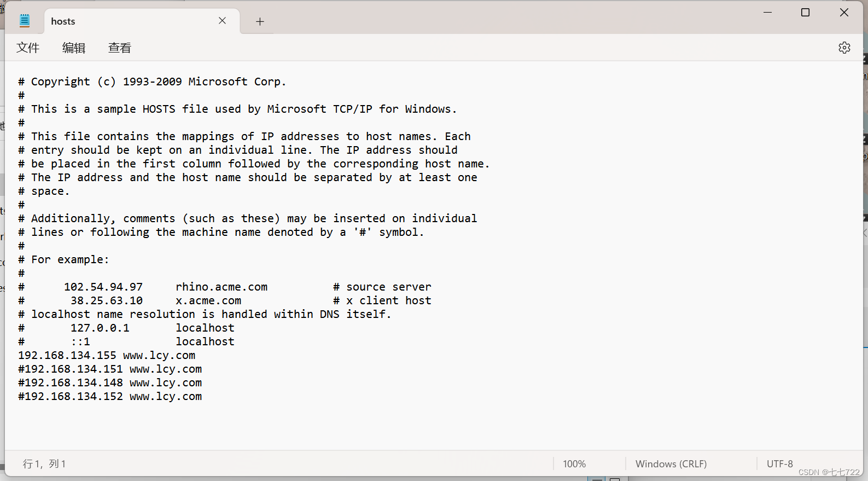The height and width of the screenshot is (481, 868).
Task: Click the 'entry should be kept' line
Action: (238, 150)
